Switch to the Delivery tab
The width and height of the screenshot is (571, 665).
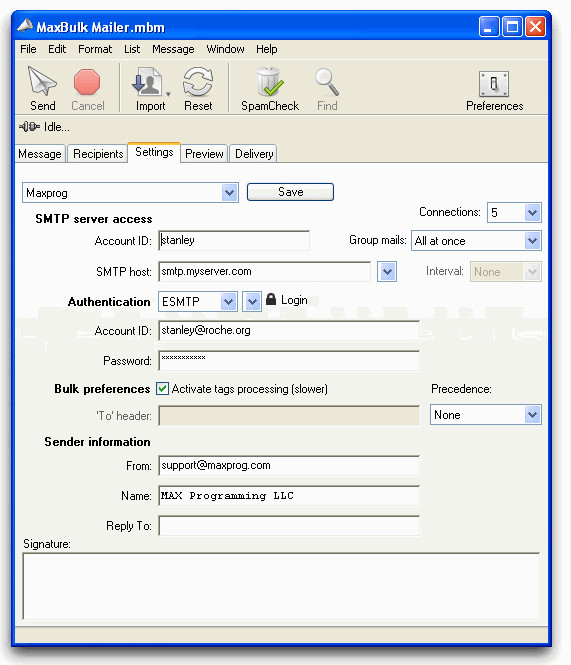(x=254, y=154)
